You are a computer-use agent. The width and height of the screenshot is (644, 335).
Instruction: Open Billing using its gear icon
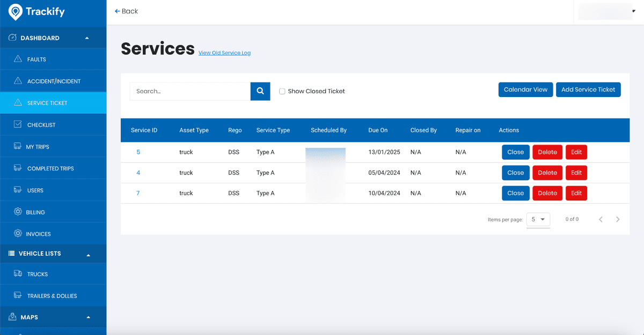point(18,212)
